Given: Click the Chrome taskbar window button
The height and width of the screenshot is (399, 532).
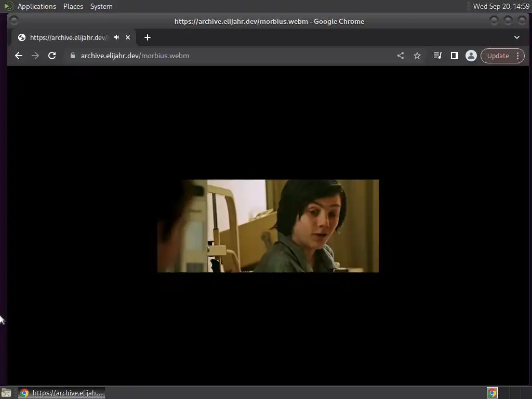Looking at the screenshot, I should pos(61,393).
